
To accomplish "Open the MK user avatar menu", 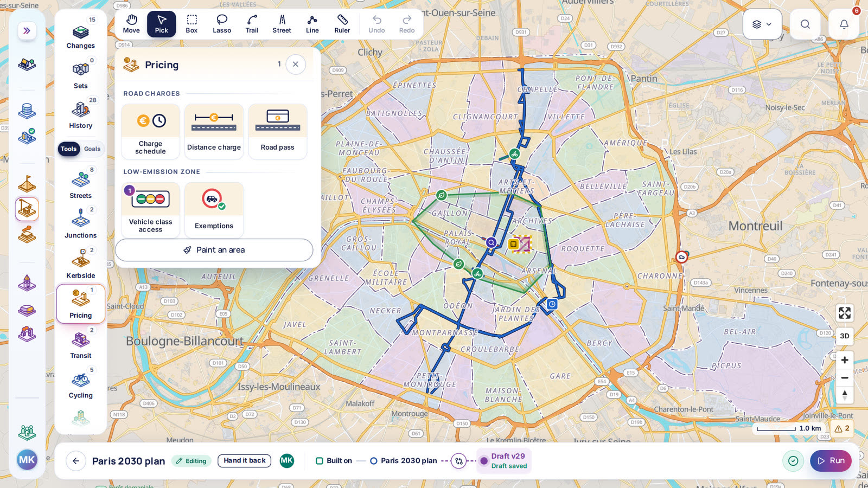I will click(x=27, y=460).
